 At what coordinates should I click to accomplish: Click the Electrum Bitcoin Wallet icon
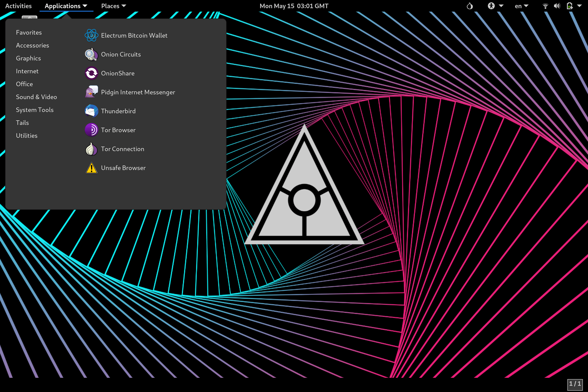pos(91,35)
